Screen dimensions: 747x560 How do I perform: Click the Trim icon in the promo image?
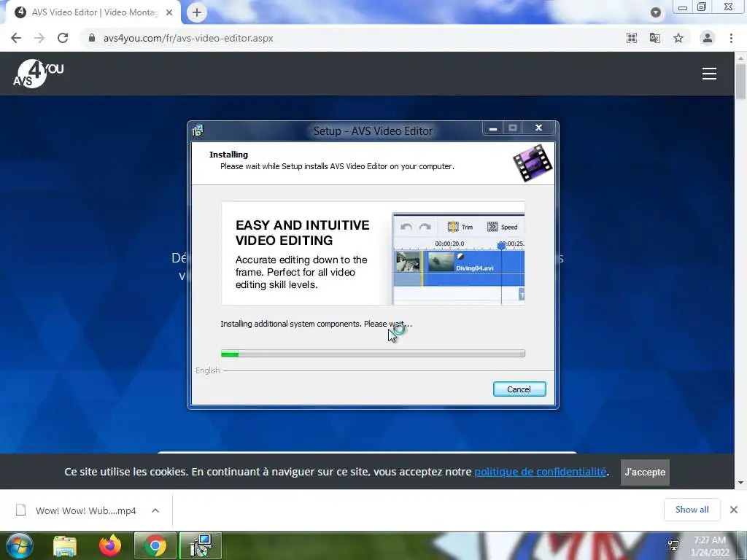click(x=453, y=227)
